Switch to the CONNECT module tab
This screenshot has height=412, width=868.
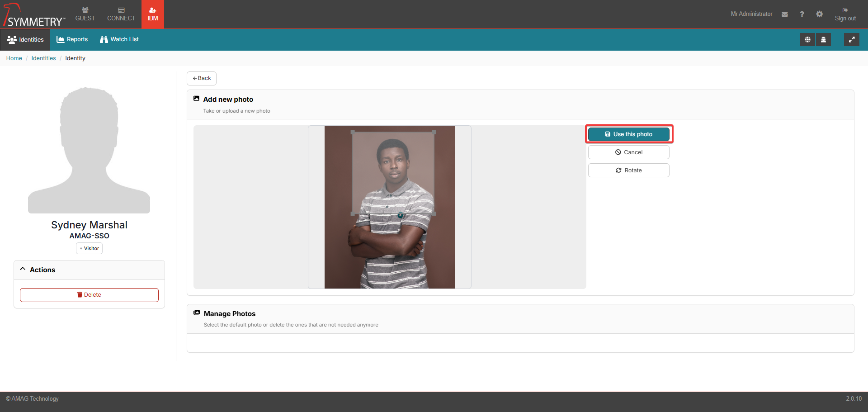(x=121, y=14)
